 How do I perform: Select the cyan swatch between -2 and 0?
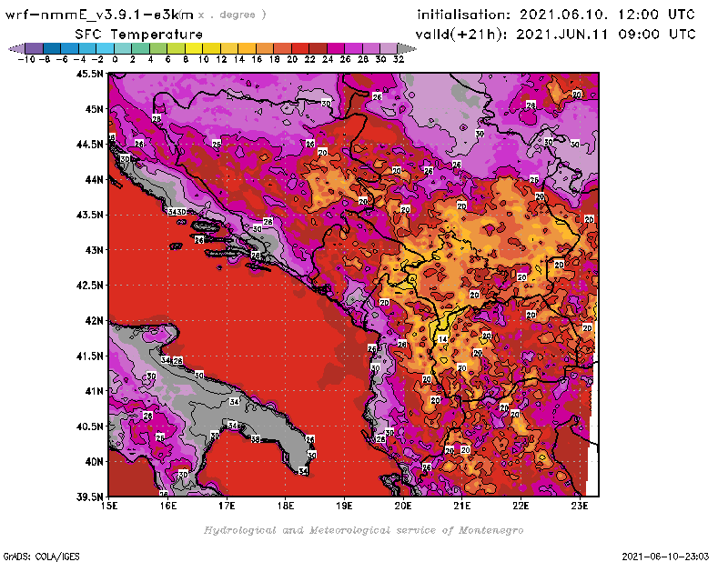105,48
